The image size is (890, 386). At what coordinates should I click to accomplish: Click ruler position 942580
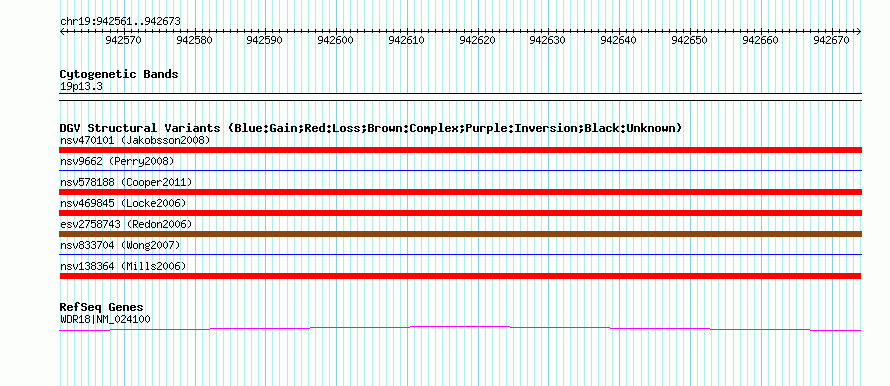click(195, 40)
